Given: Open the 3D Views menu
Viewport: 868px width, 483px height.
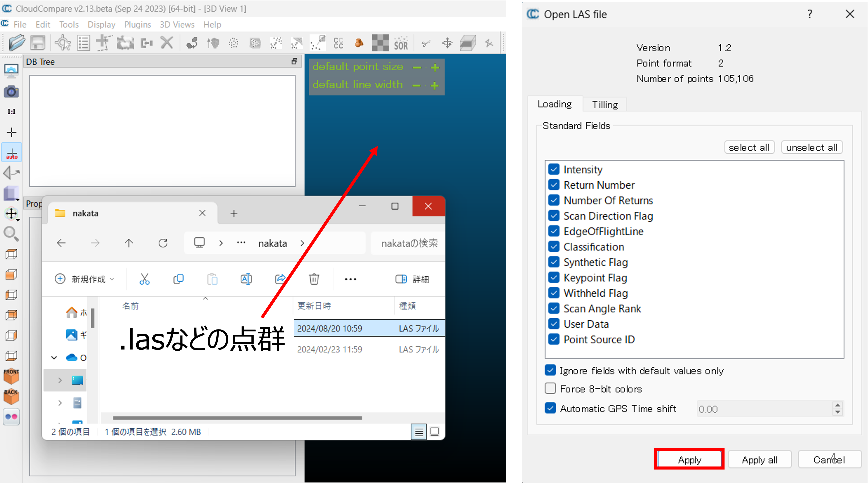Looking at the screenshot, I should 177,25.
